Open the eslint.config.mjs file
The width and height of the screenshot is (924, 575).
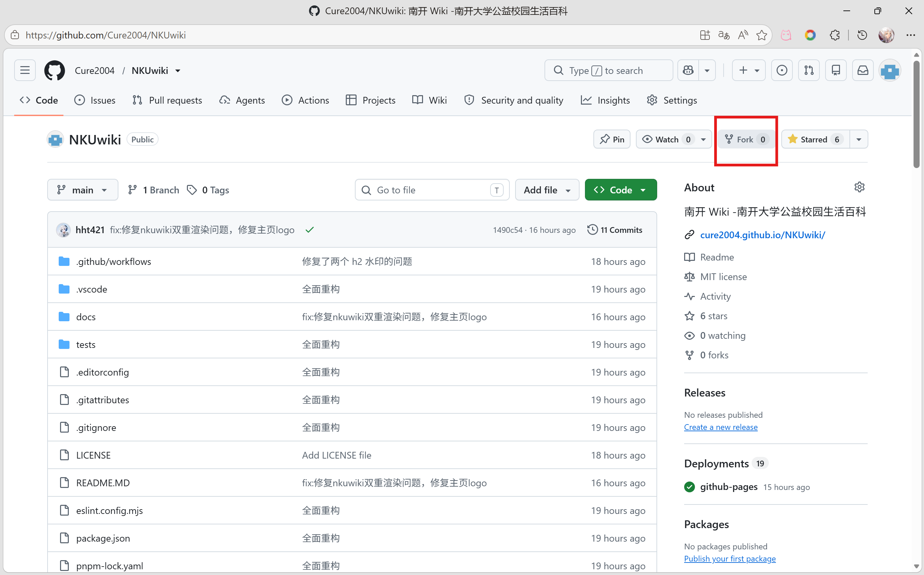pos(109,511)
